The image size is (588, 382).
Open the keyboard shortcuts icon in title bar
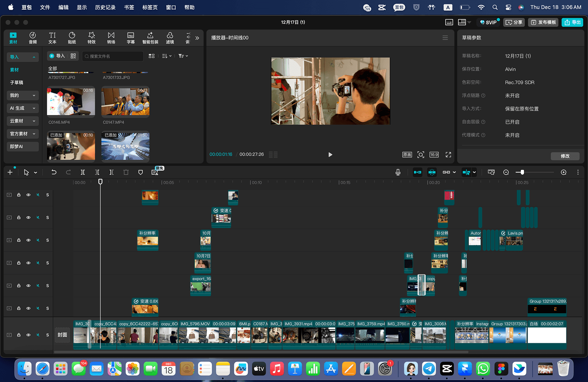[x=449, y=22]
